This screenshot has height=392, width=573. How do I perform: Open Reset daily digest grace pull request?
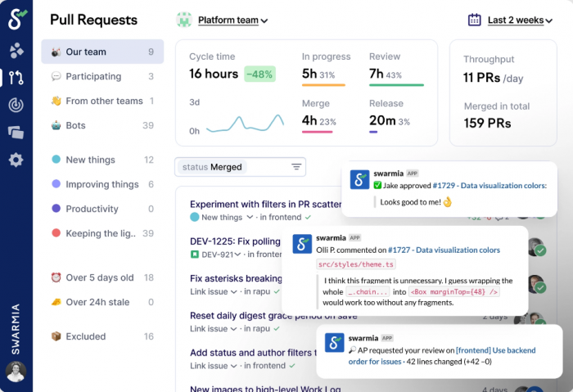(273, 316)
